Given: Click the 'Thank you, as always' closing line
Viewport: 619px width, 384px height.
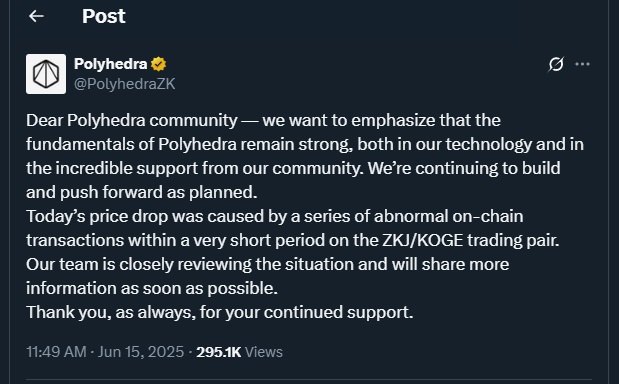Looking at the screenshot, I should point(219,312).
